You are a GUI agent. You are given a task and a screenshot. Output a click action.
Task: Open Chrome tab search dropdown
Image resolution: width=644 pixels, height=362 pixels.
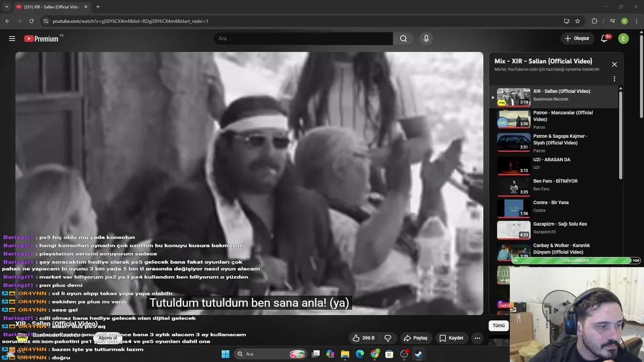point(7,7)
